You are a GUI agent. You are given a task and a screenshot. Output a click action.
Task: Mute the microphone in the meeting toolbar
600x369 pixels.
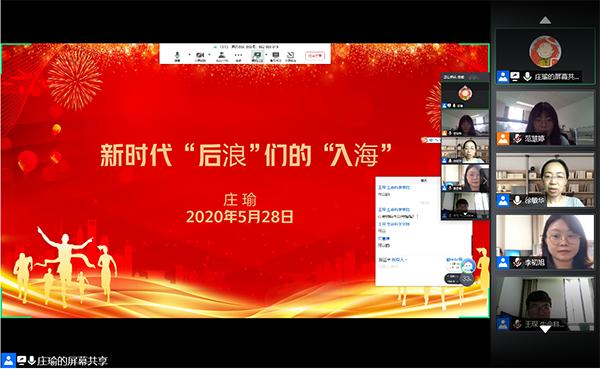point(177,56)
